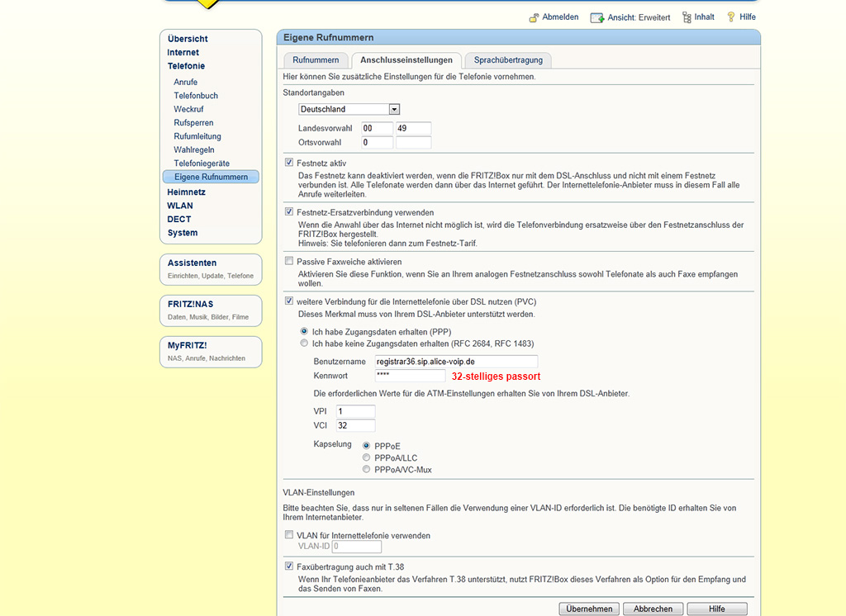Viewport: 846px width, 616px height.
Task: Enable VLAN für Internettelefonie verwenden
Action: click(x=289, y=535)
